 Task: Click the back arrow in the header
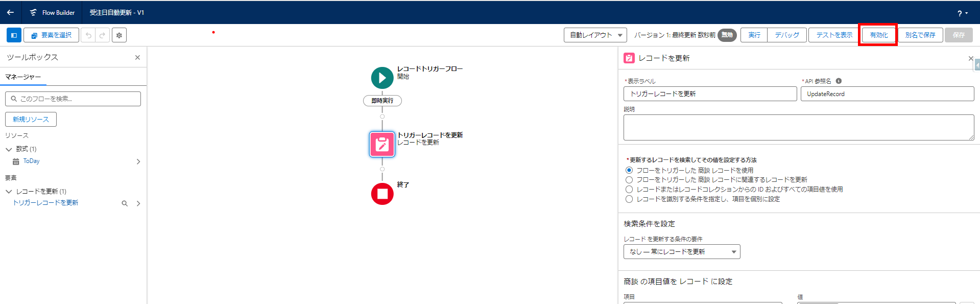point(10,12)
